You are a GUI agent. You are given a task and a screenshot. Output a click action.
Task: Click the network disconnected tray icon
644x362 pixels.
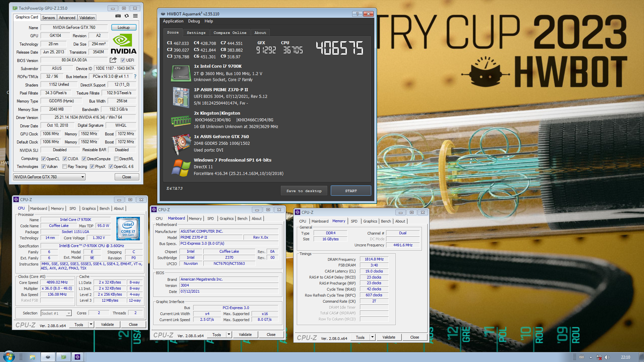point(599,357)
